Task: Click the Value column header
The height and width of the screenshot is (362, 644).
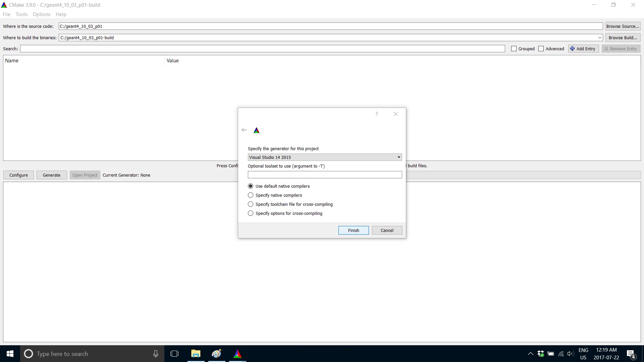Action: tap(402, 61)
